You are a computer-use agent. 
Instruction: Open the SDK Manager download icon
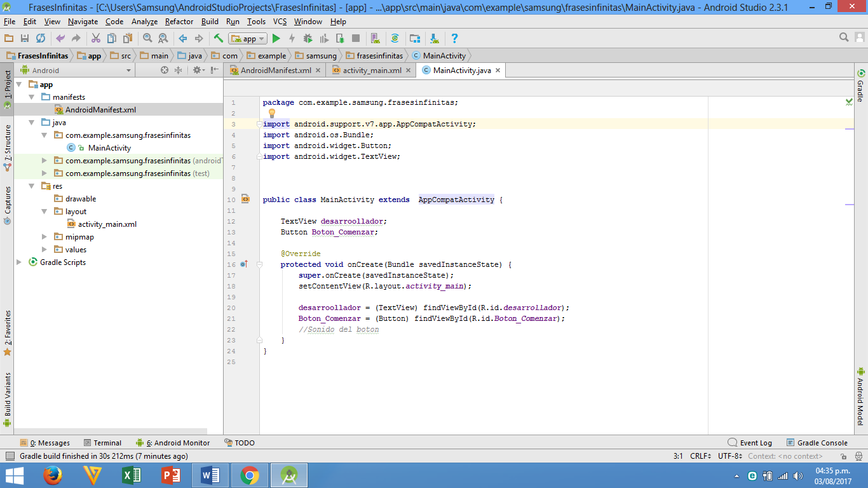pos(435,39)
